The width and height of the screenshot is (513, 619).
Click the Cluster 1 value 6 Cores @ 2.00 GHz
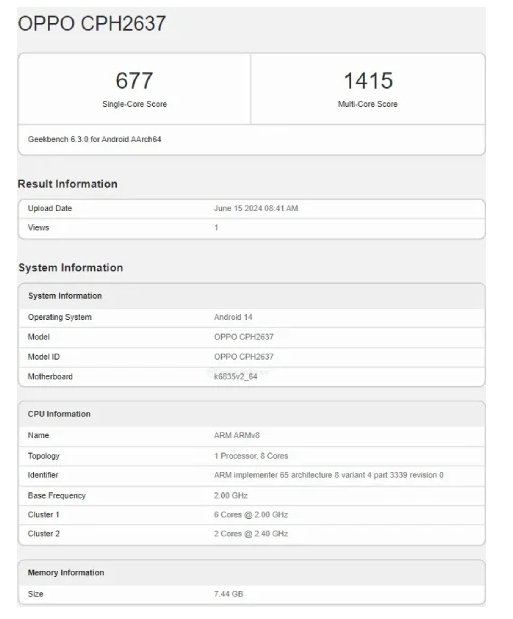coord(251,515)
